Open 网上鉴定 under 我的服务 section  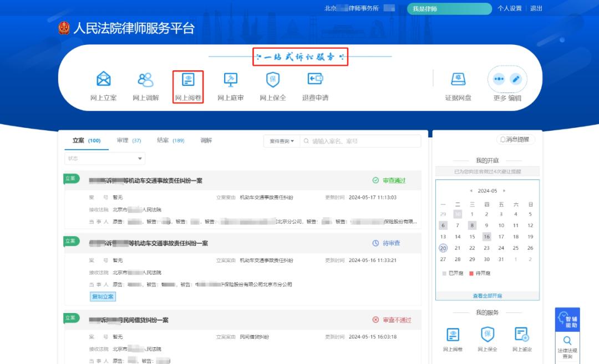coord(521,338)
